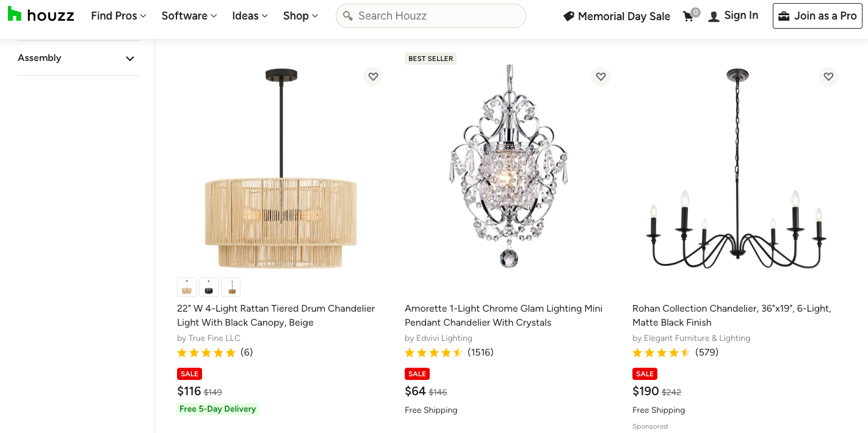Viewport: 868px width, 433px height.
Task: Choose the black chandelier variant swatch
Action: [x=209, y=287]
